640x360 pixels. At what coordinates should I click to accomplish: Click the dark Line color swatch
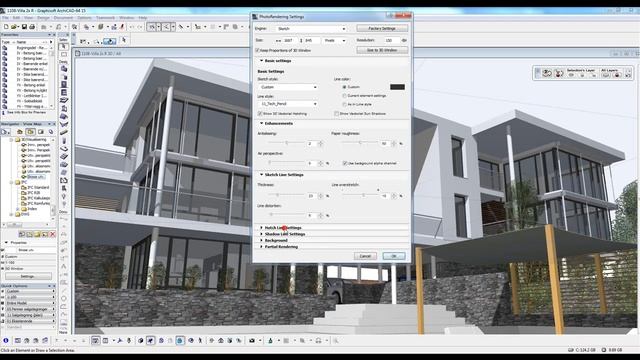click(397, 87)
